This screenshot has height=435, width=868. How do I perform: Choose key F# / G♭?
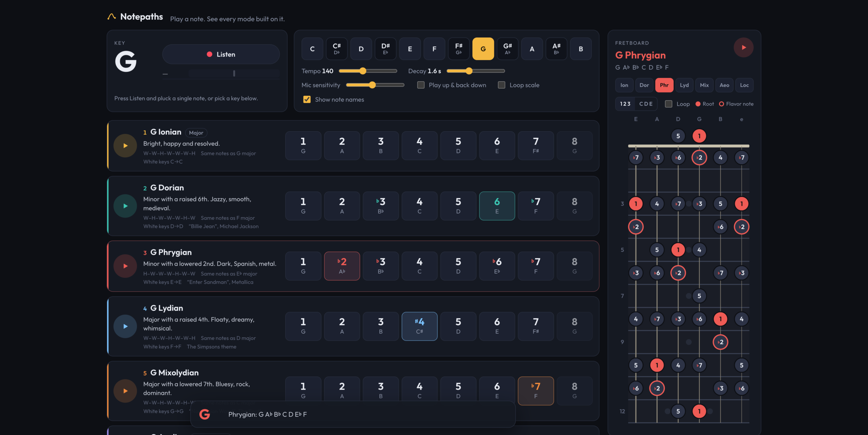(x=459, y=49)
